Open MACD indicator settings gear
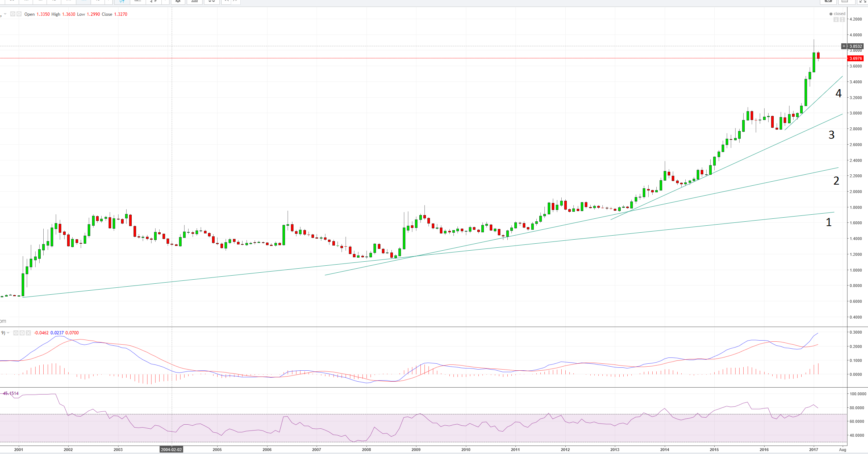This screenshot has height=454, width=868. (x=22, y=333)
